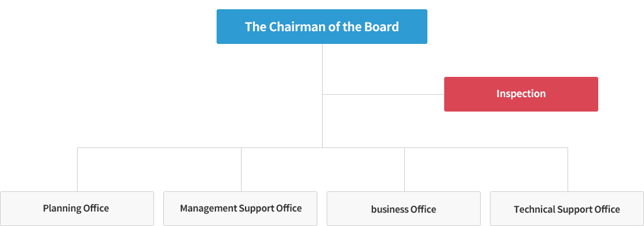
Task: Click the junction of the main vertical and office bus line
Action: (x=322, y=147)
